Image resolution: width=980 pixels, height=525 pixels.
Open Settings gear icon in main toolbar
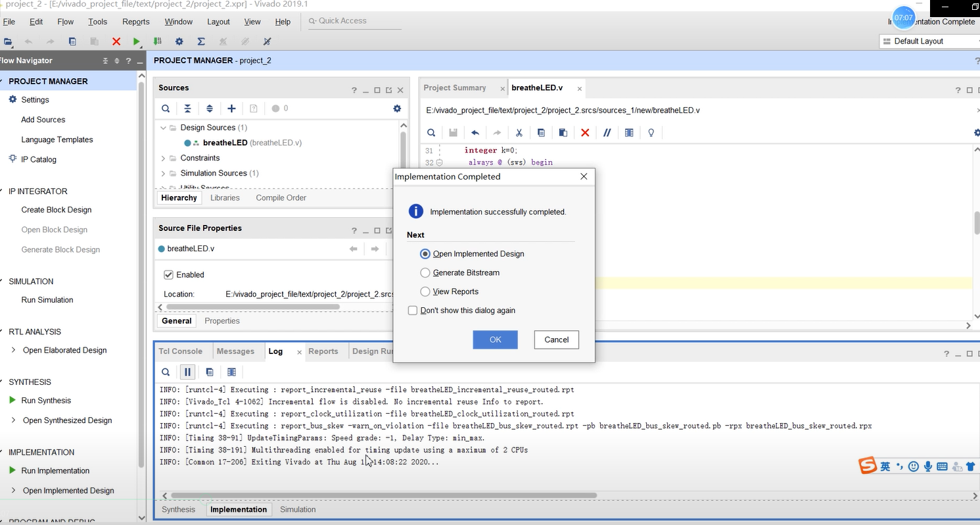(179, 41)
